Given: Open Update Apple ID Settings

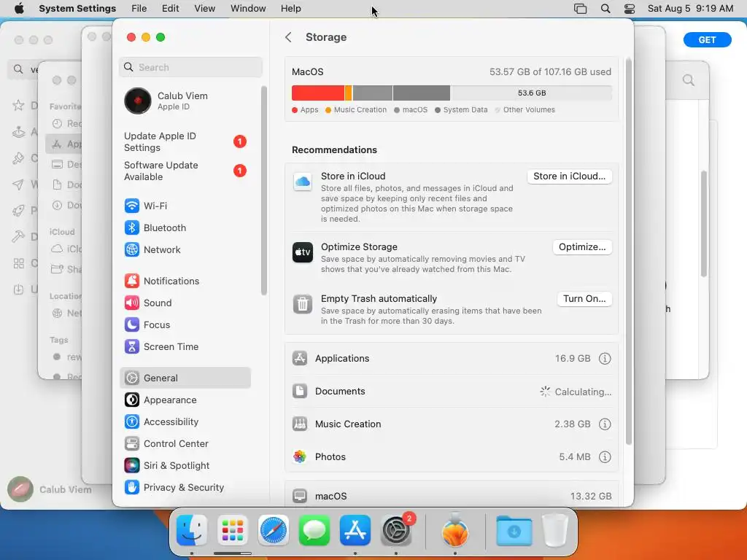Looking at the screenshot, I should pos(185,142).
